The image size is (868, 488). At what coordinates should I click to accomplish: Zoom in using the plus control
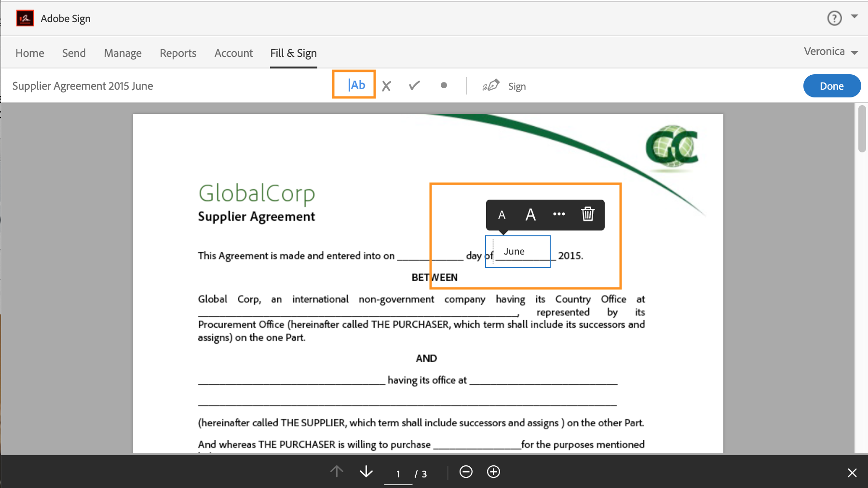(494, 472)
